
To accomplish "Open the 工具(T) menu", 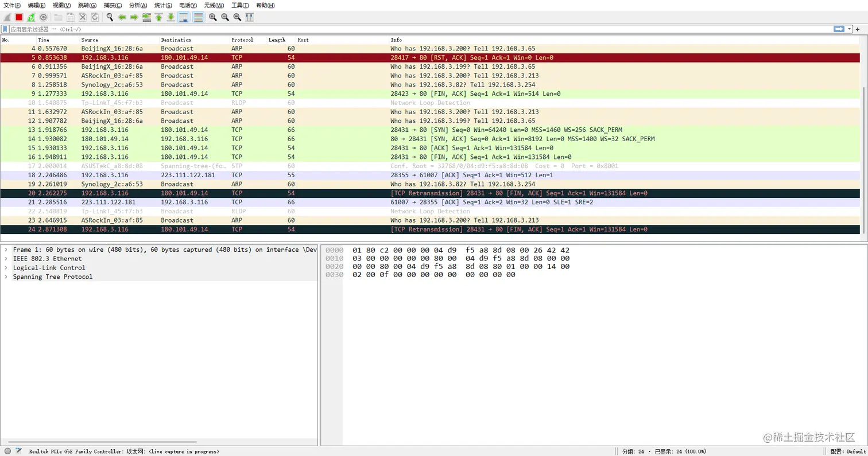I will pyautogui.click(x=240, y=5).
